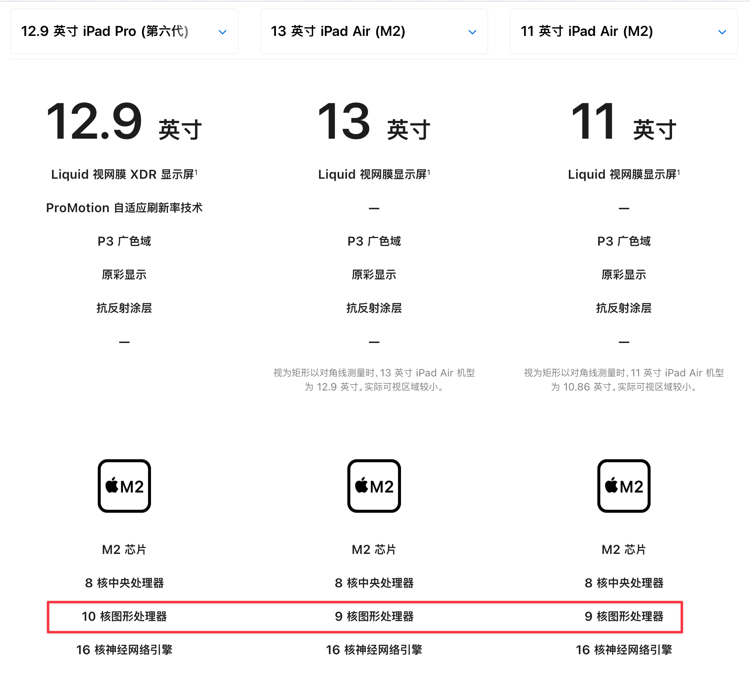Viewport: 750px width, 700px height.
Task: Click M2 芯片 label in iPad Pro column
Action: [124, 549]
